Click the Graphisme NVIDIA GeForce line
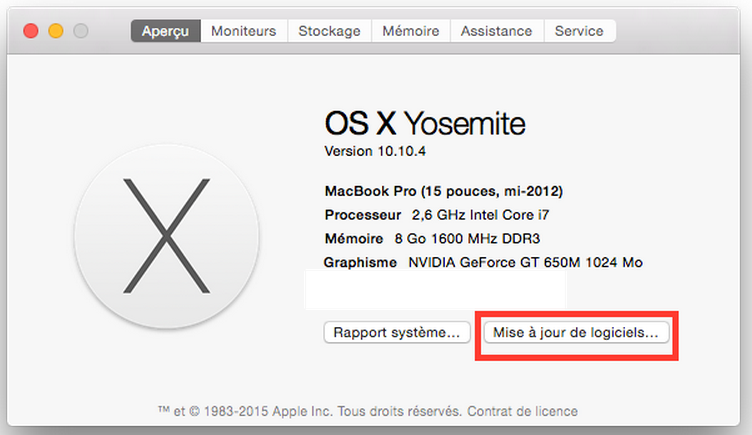The image size is (752, 435). [x=483, y=262]
